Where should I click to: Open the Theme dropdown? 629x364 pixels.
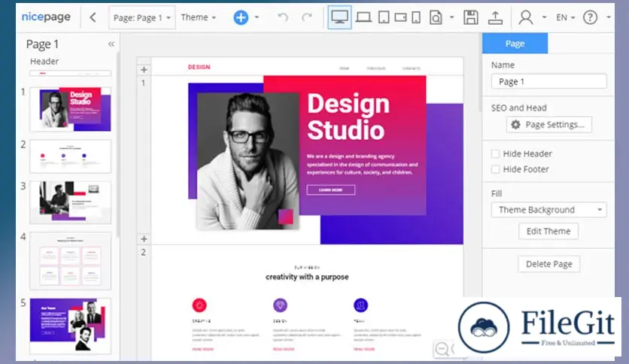point(198,17)
